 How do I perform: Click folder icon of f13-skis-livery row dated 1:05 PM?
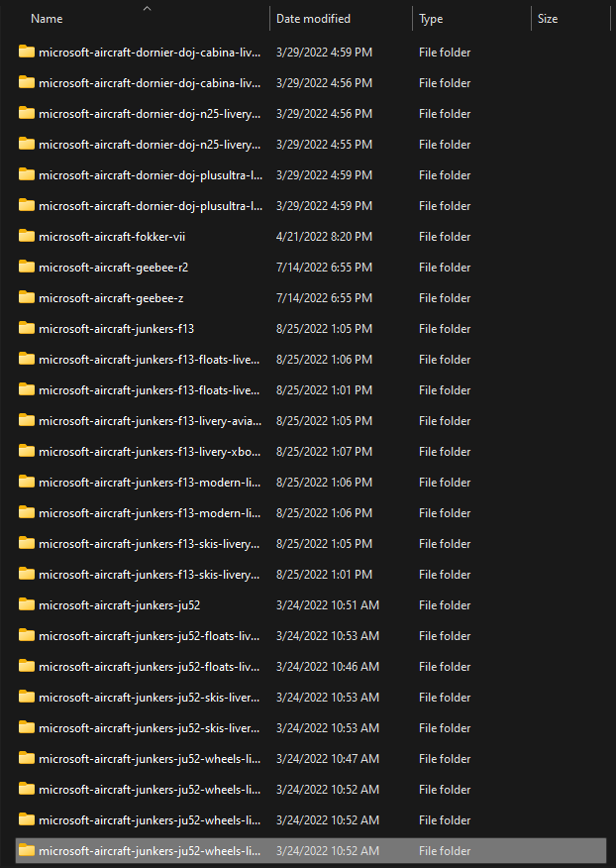(27, 544)
